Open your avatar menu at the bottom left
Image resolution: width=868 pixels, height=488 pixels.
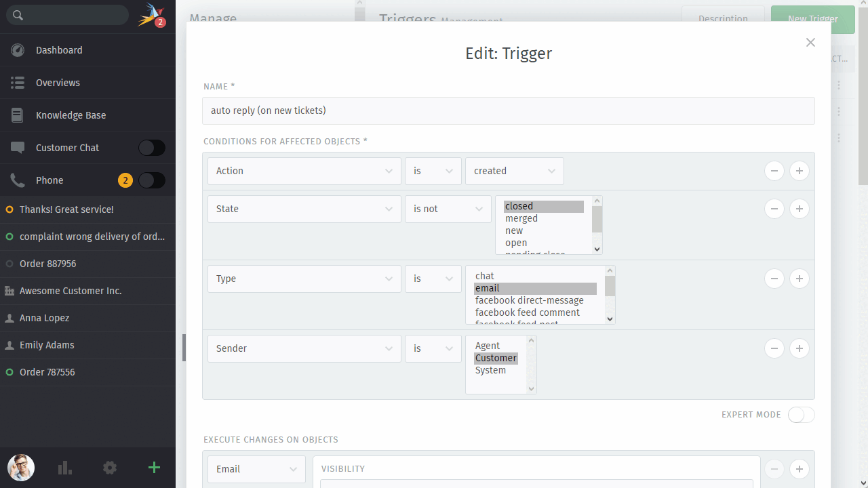coord(20,468)
